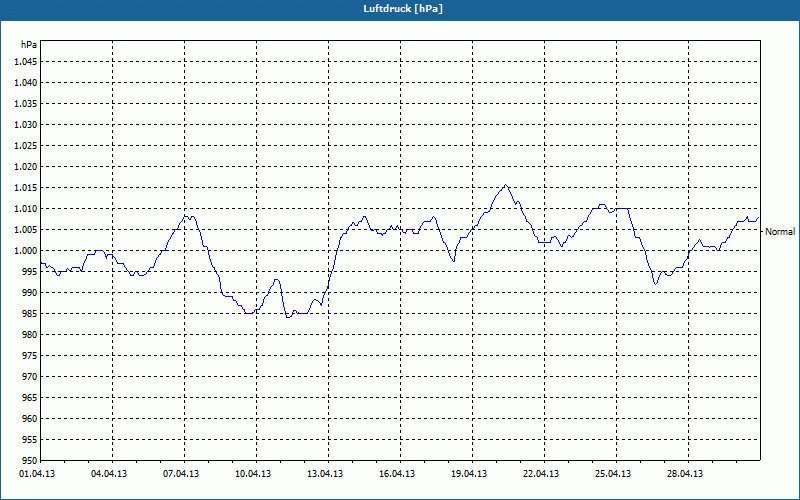Select the 1.045 y-axis value
This screenshot has height=500, width=800.
[26, 62]
